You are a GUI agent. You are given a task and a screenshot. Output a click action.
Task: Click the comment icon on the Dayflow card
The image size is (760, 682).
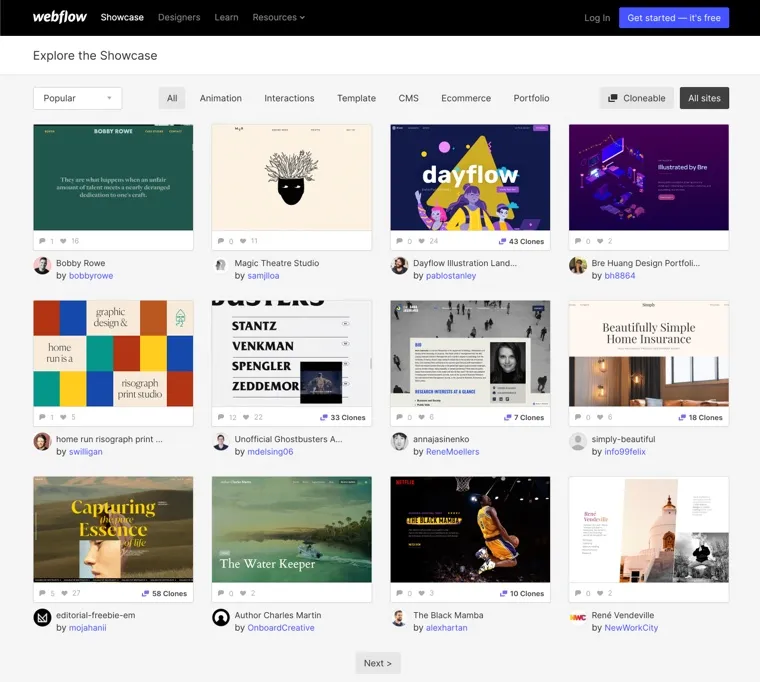click(399, 241)
